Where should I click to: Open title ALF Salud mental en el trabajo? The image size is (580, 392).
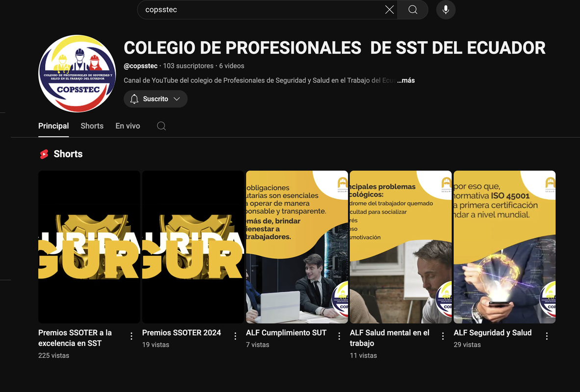click(389, 338)
